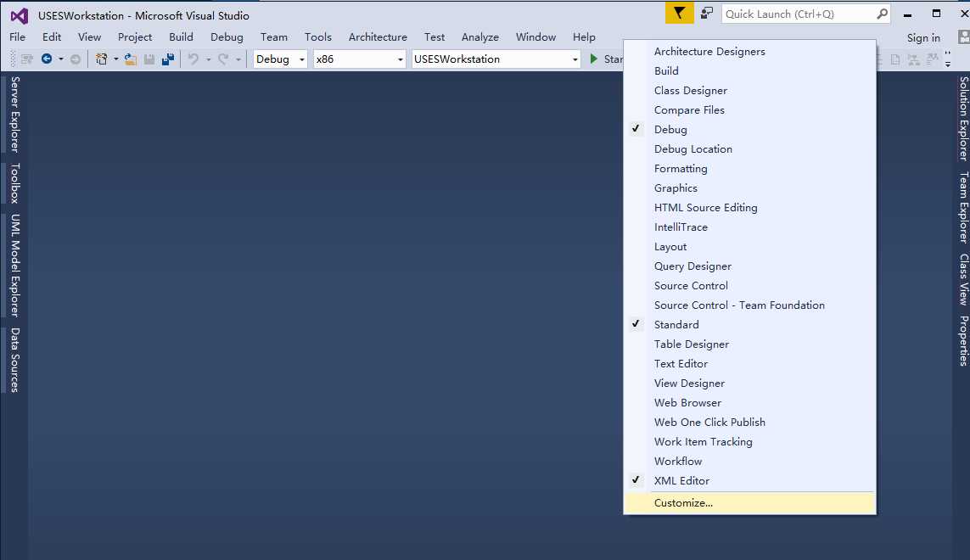Click the Redo icon
Viewport: 970px width, 560px height.
(x=222, y=59)
